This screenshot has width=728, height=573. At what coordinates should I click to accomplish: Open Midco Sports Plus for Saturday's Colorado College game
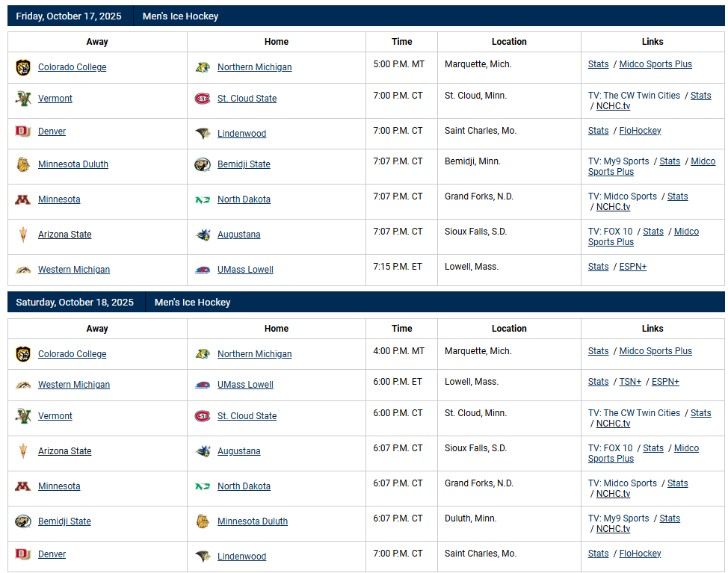point(655,351)
